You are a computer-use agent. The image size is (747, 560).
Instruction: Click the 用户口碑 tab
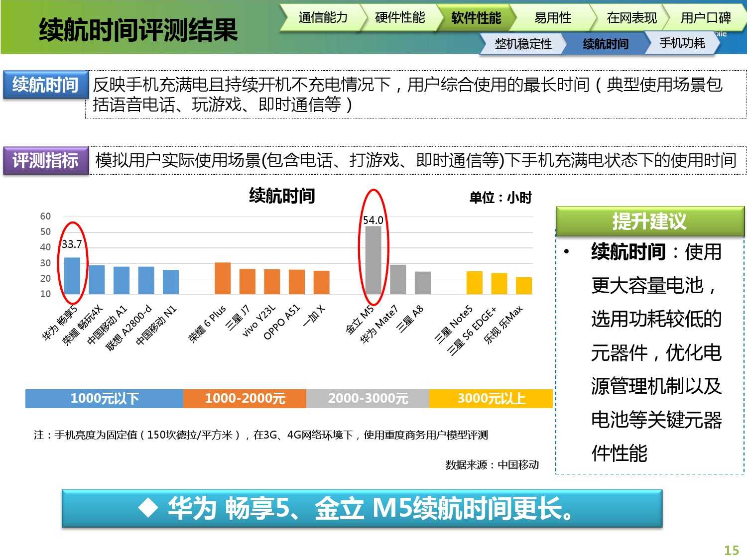click(x=705, y=18)
